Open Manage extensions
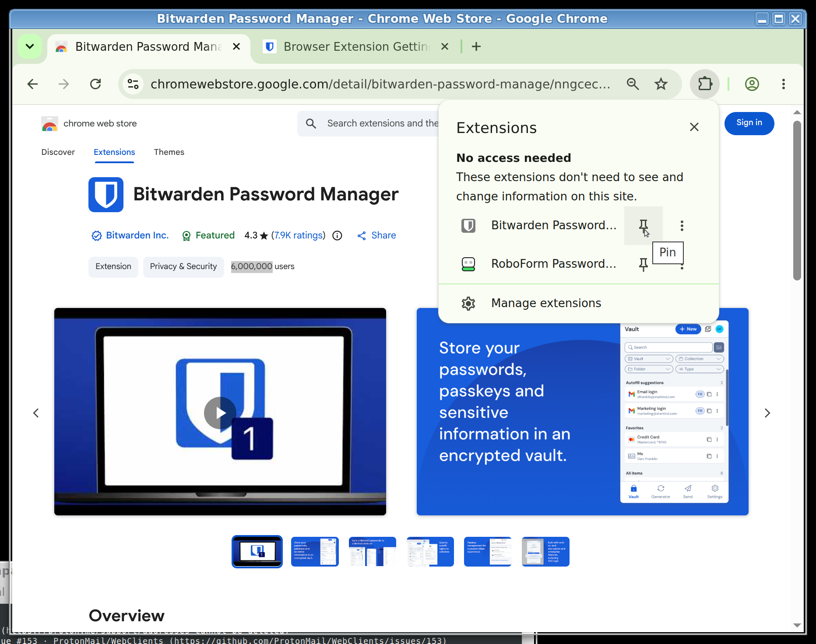The width and height of the screenshot is (816, 644). [x=578, y=303]
